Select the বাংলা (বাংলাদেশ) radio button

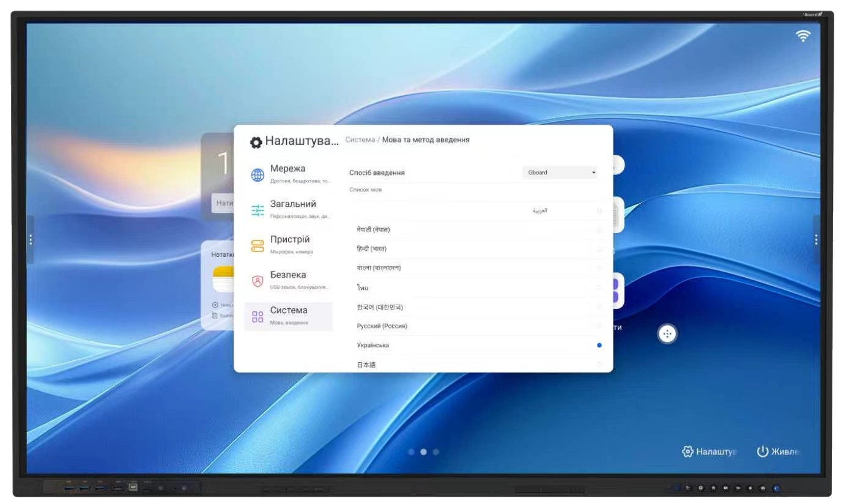tap(599, 268)
